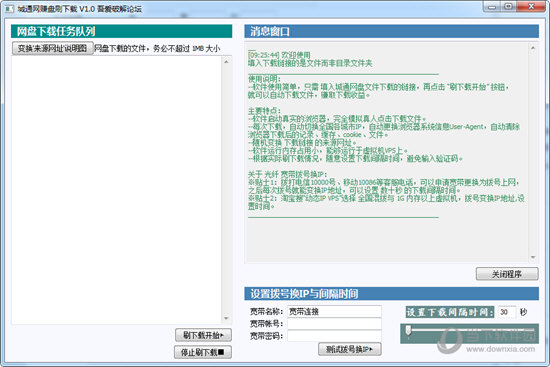Click the download interval slider handle

click(408, 330)
